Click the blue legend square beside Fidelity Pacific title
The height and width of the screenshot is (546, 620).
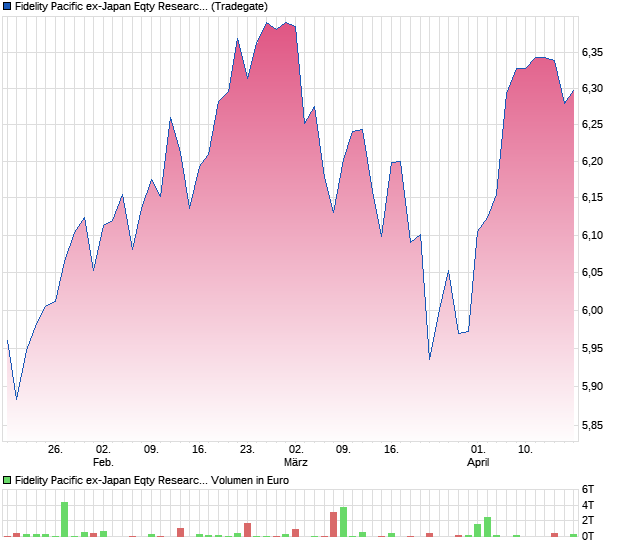[x=7, y=6]
